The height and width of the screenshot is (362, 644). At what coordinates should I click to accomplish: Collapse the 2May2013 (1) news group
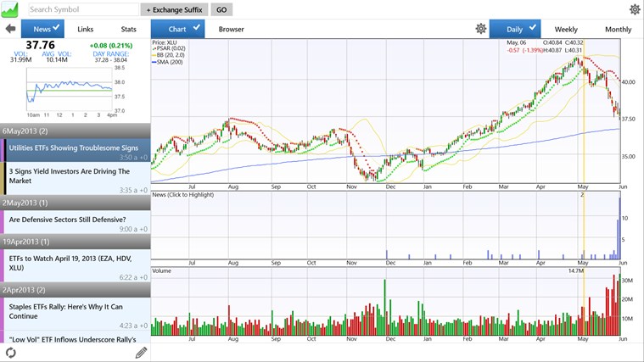click(x=75, y=203)
